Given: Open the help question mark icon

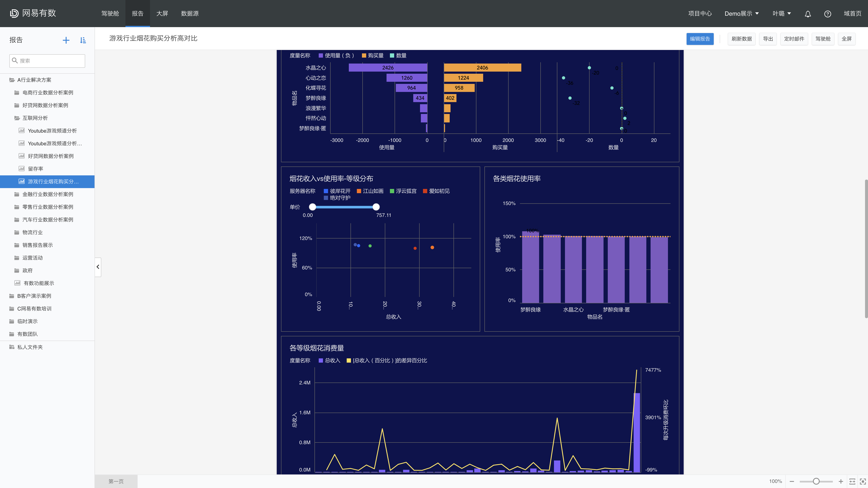Looking at the screenshot, I should (828, 14).
